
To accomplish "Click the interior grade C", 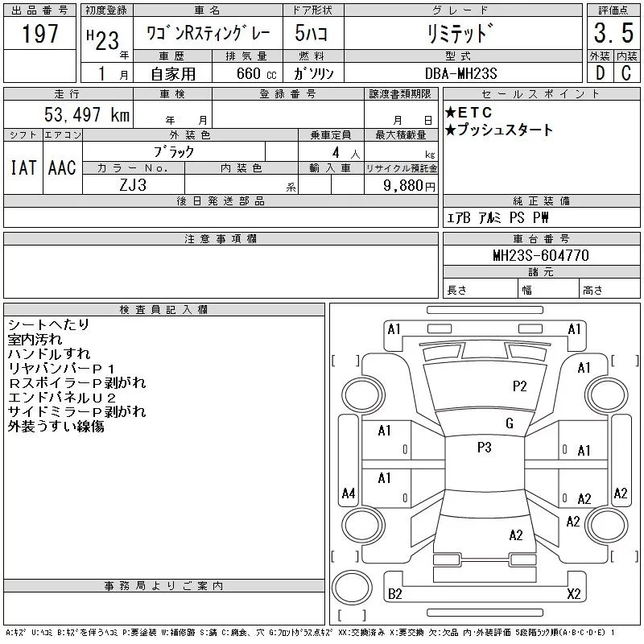I will pyautogui.click(x=626, y=72).
